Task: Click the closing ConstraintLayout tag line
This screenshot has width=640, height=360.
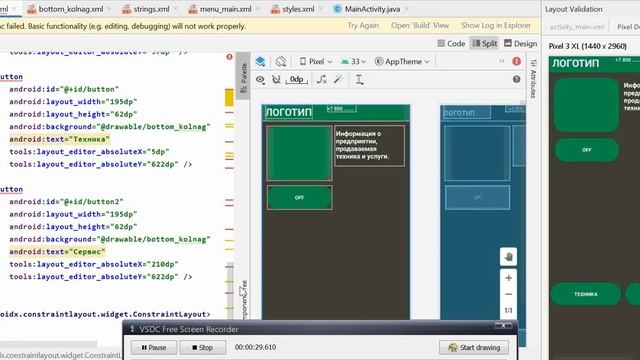Action: 105,314
